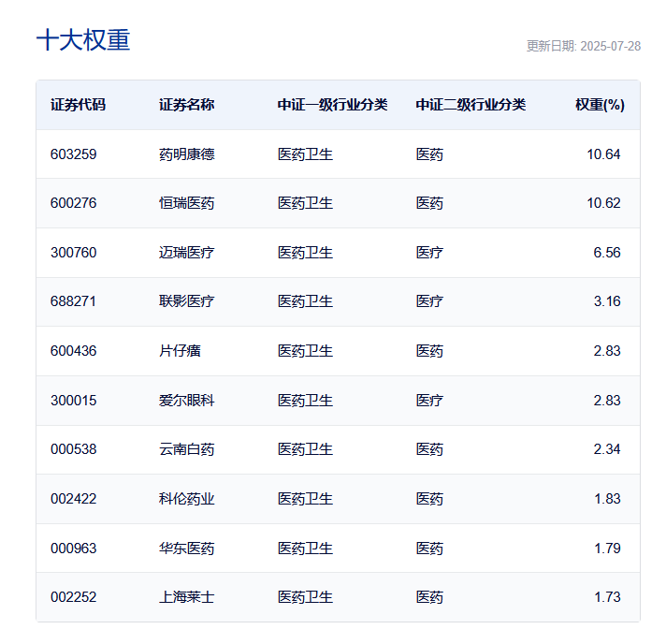This screenshot has width=666, height=644.
Task: Click 医药卫生 in the 片仔癀 row
Action: (305, 351)
